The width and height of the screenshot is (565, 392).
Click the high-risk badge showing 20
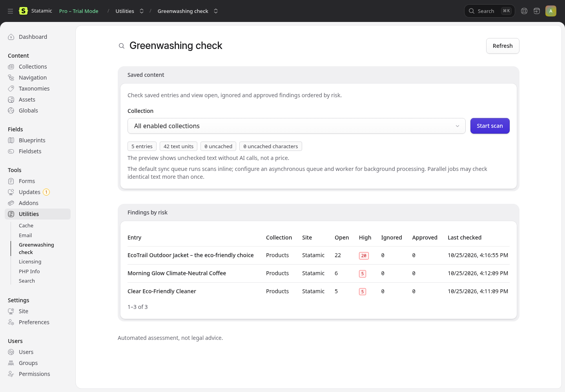click(364, 256)
